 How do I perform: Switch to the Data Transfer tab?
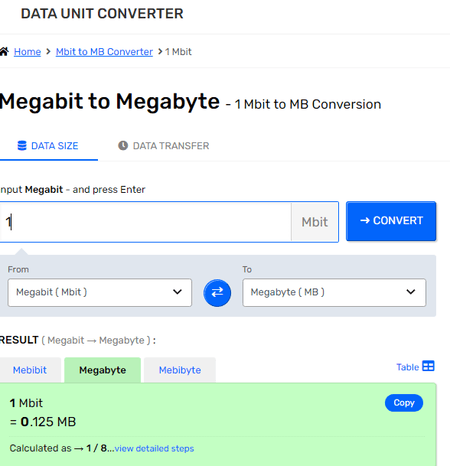pyautogui.click(x=164, y=146)
